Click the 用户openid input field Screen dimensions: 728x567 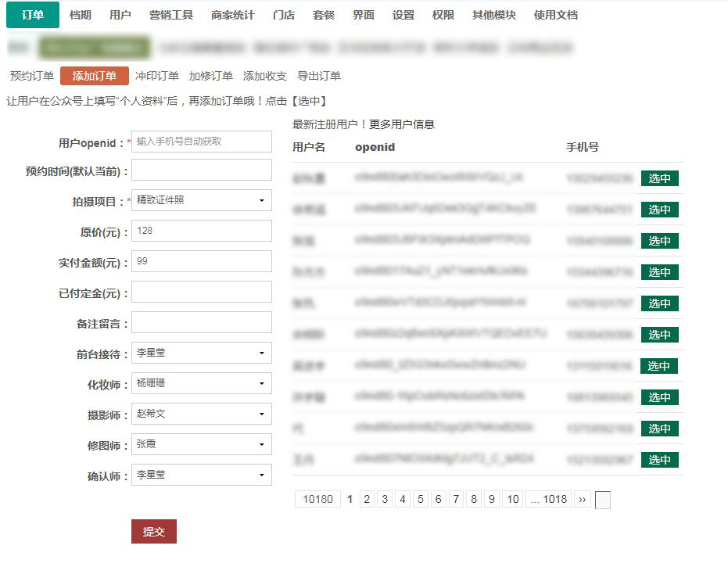pos(202,142)
